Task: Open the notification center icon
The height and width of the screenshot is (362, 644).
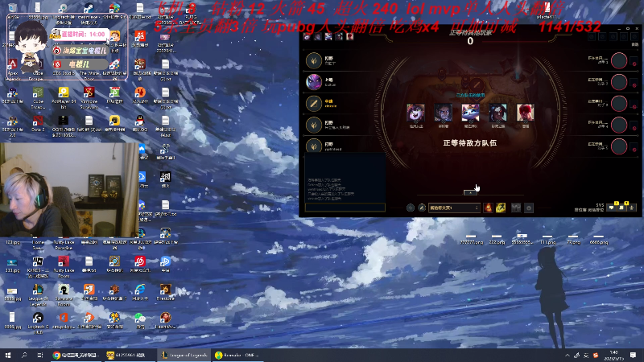Action: [633, 355]
